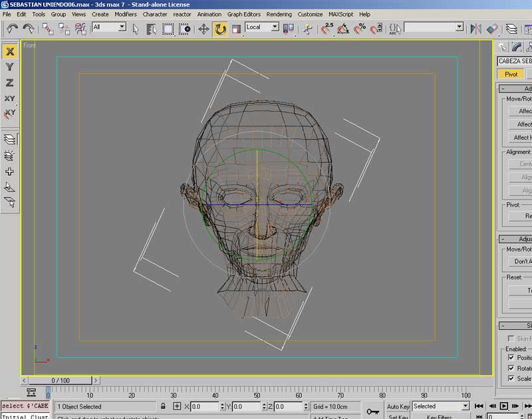Click the Pivot button in Hierarchy panel

pyautogui.click(x=511, y=74)
